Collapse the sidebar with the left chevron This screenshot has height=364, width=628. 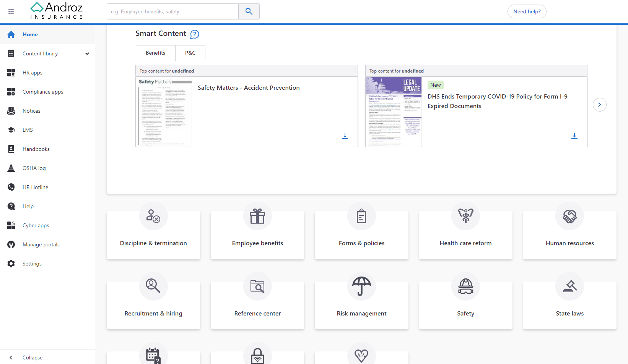coord(11,358)
